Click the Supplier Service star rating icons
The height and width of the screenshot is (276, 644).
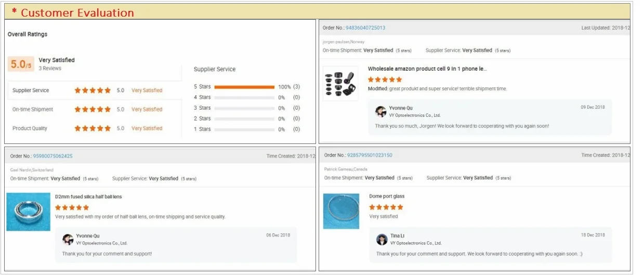(93, 90)
